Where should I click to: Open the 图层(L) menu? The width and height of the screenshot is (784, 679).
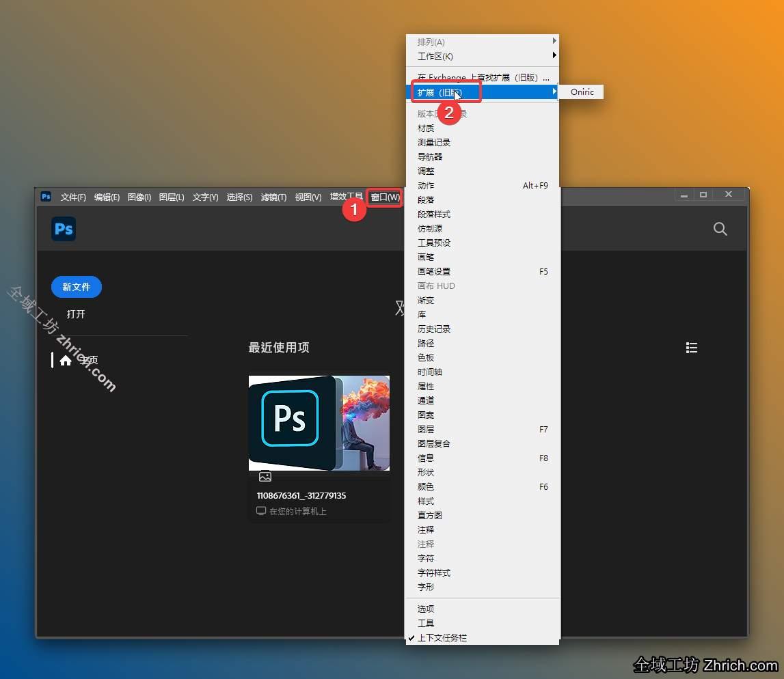pos(172,197)
